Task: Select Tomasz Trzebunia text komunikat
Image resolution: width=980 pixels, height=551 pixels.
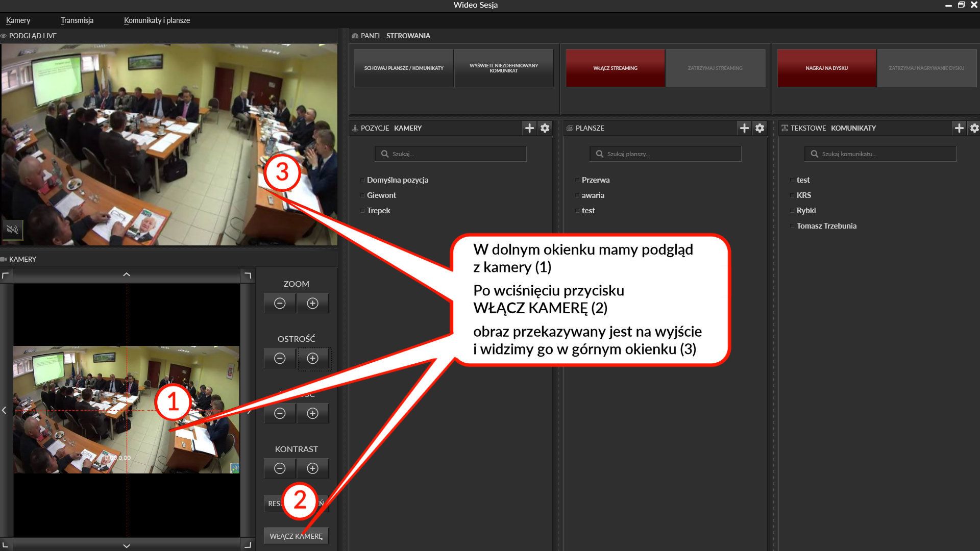Action: click(826, 226)
